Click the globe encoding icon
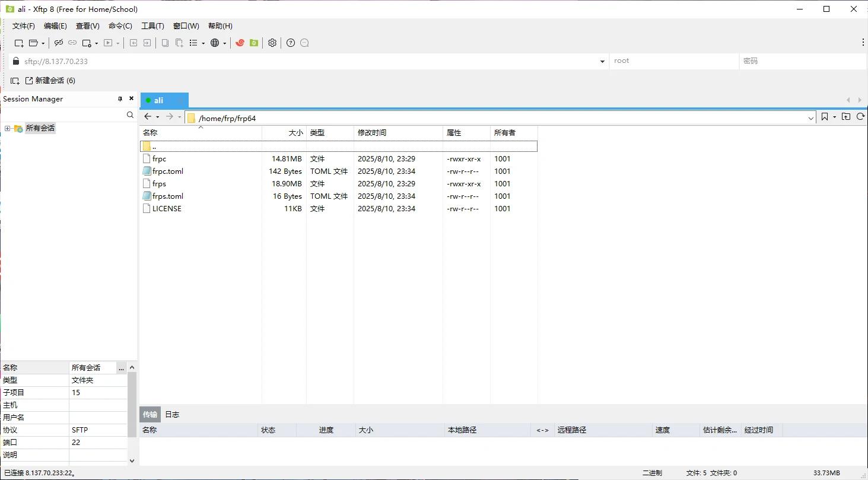 click(x=215, y=43)
